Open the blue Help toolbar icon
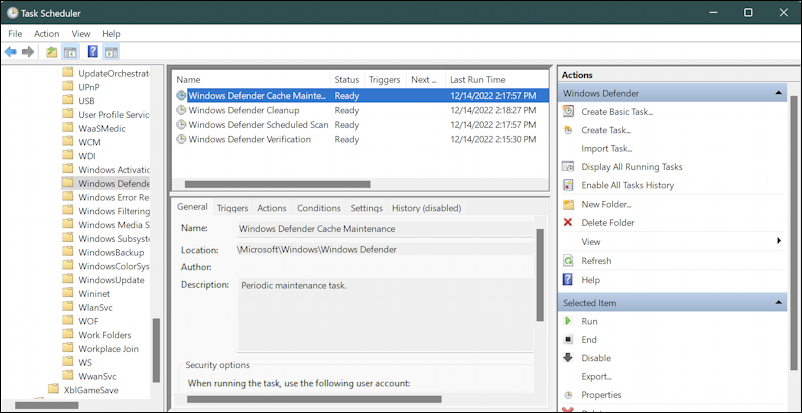 [x=93, y=52]
